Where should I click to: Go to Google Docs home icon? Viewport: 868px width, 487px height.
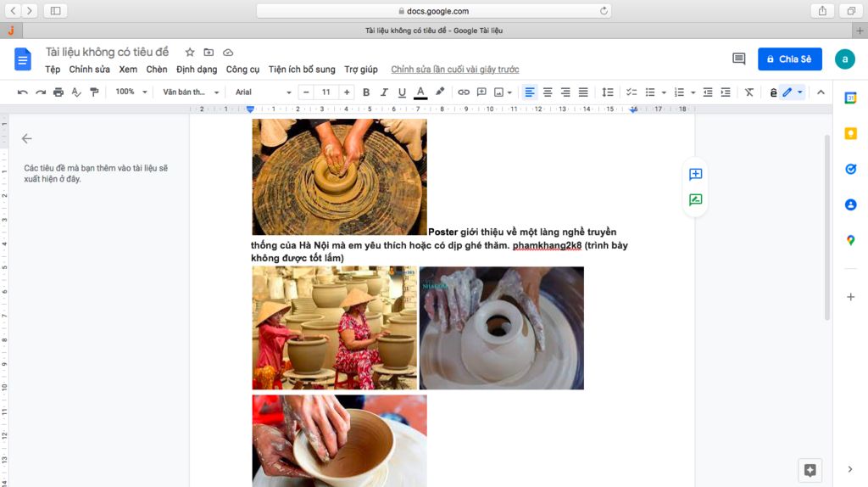23,59
